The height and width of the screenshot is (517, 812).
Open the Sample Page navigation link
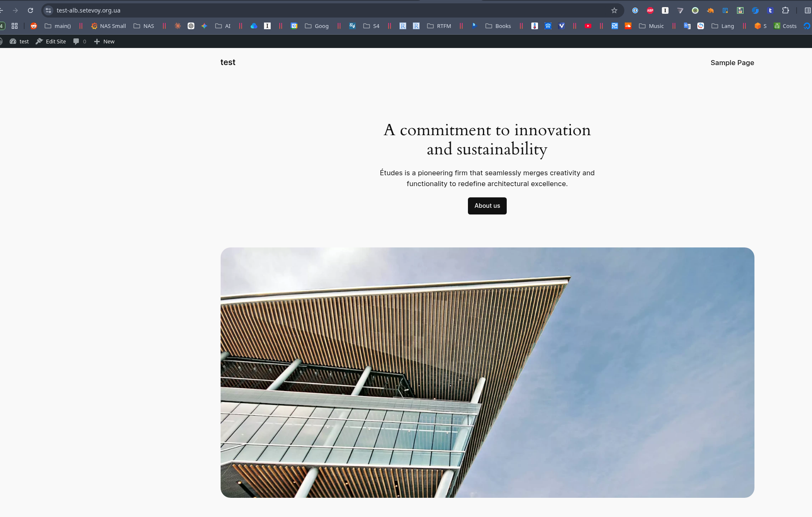[x=732, y=63]
